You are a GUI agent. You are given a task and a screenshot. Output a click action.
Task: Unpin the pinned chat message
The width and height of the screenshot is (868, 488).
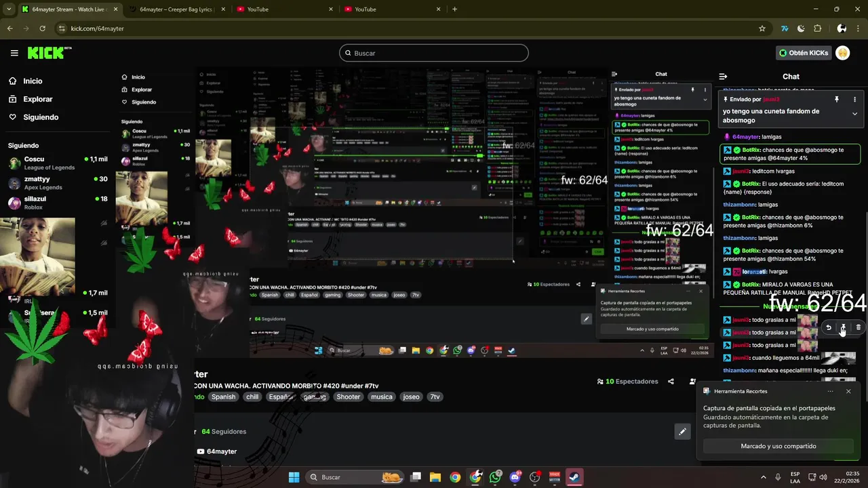click(837, 100)
